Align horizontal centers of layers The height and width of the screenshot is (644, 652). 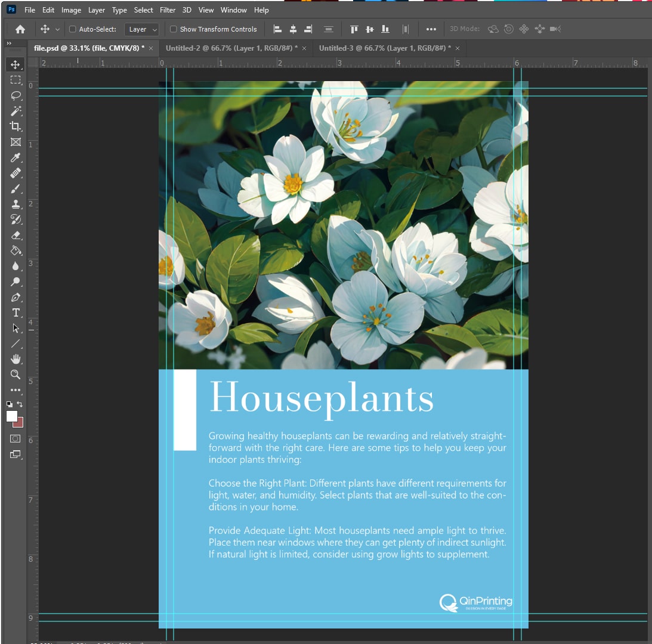coord(293,29)
